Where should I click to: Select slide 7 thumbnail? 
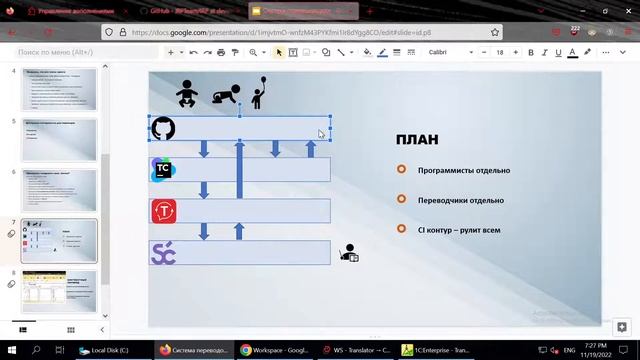click(x=60, y=241)
